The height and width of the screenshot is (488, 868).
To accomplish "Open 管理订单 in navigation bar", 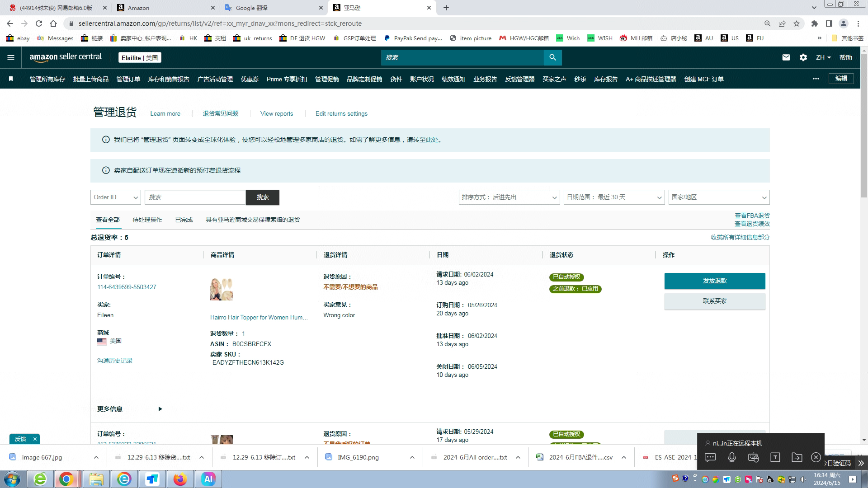I will [x=128, y=79].
